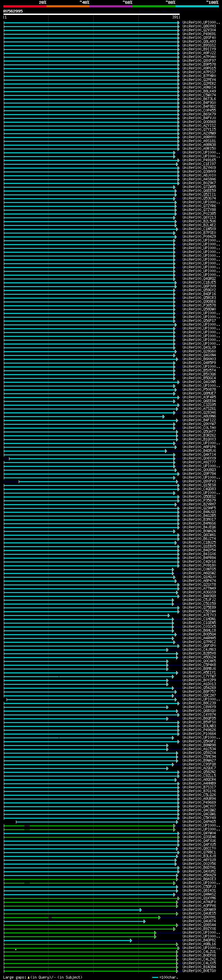222x980 pixels.
Task: Click label UniRef100_A9PJ22
Action: tap(199, 53)
